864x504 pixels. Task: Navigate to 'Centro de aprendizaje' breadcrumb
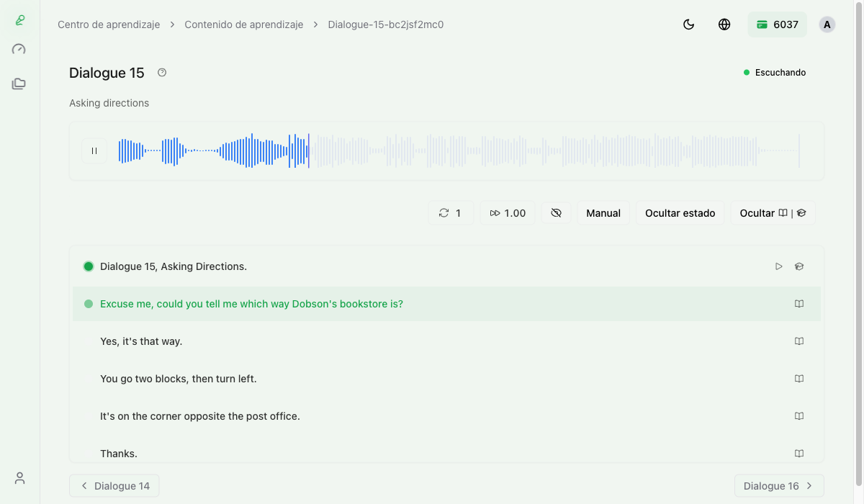tap(109, 24)
